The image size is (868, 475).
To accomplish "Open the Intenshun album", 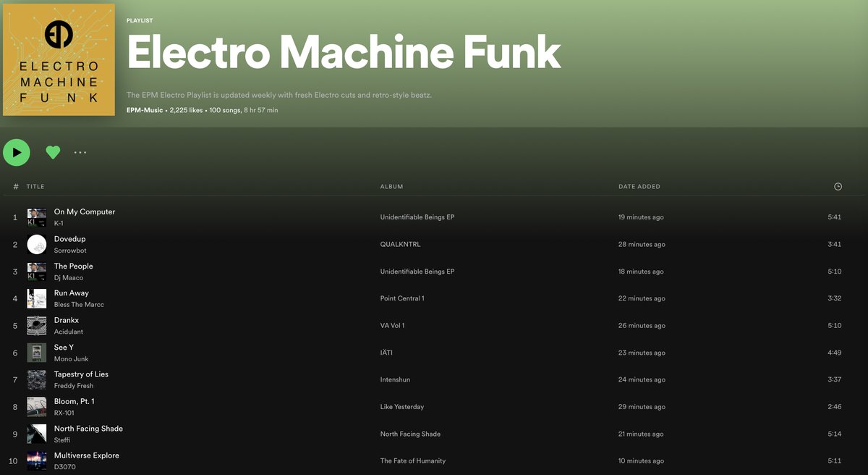I will (x=395, y=379).
